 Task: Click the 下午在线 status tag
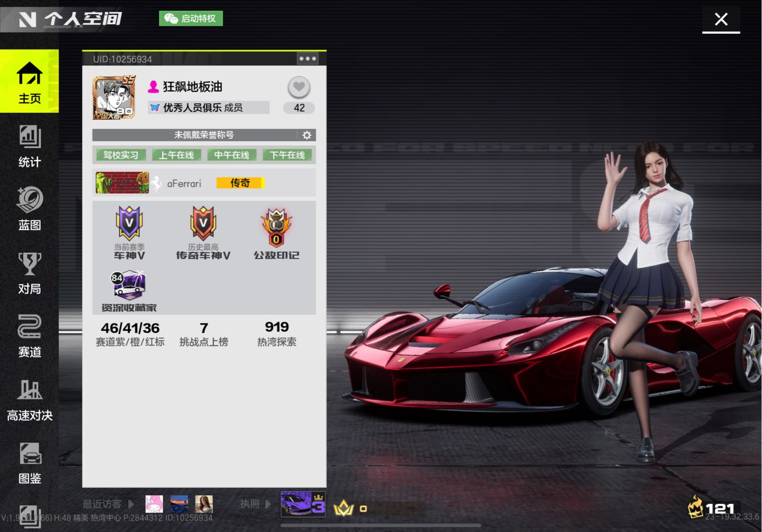coord(287,155)
